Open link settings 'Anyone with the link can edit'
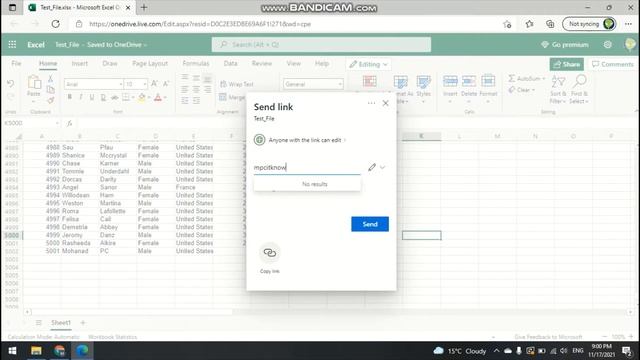 [x=307, y=140]
